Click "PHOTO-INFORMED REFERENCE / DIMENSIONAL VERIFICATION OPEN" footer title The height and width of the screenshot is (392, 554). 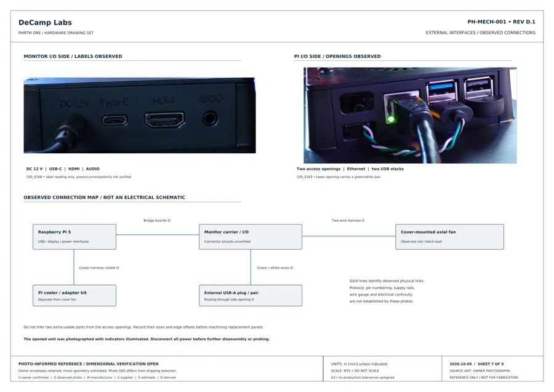88,364
